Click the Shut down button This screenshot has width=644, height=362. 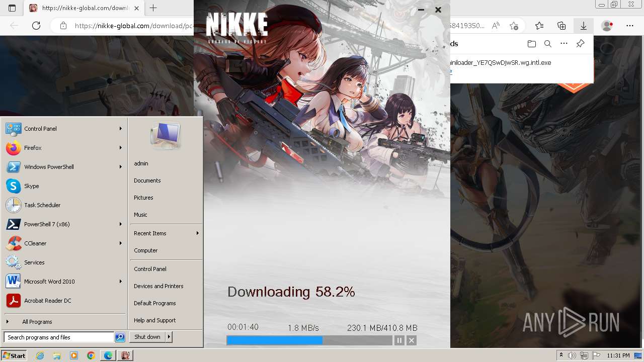(147, 337)
